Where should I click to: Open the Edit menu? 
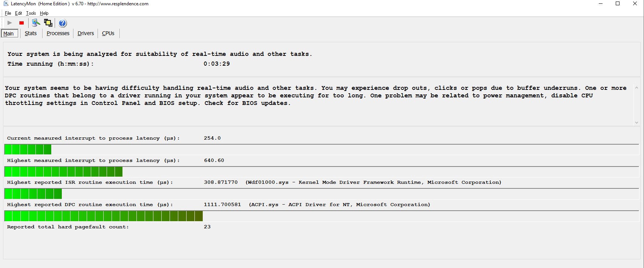pyautogui.click(x=18, y=13)
